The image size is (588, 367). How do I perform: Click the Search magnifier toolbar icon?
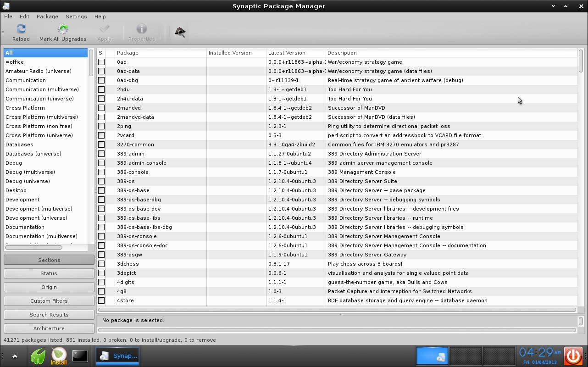(180, 32)
